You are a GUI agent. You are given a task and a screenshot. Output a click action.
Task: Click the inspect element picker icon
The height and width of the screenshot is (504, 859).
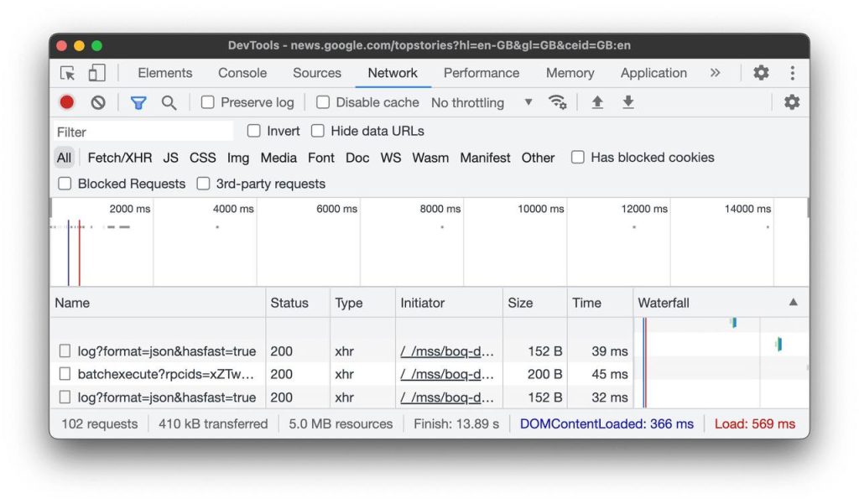[68, 73]
